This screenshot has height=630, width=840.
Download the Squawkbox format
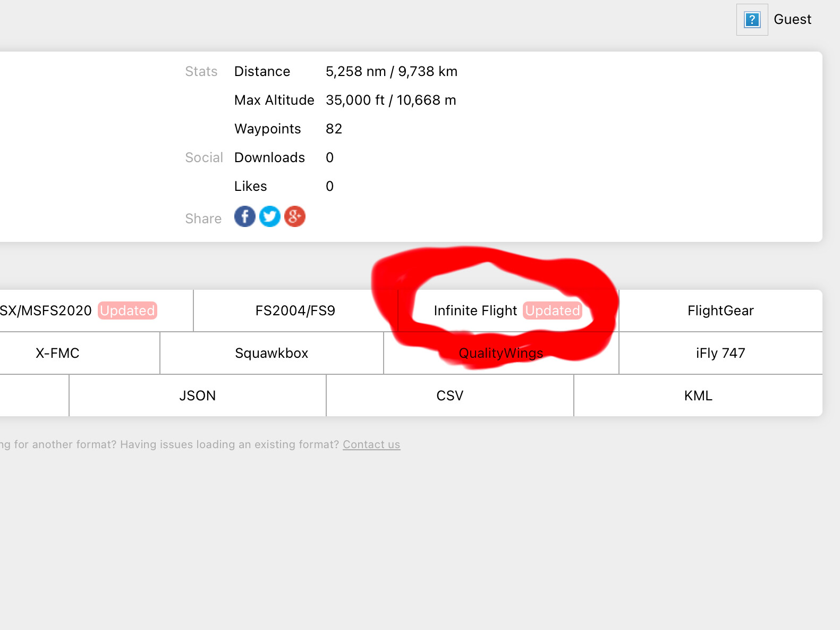tap(271, 353)
